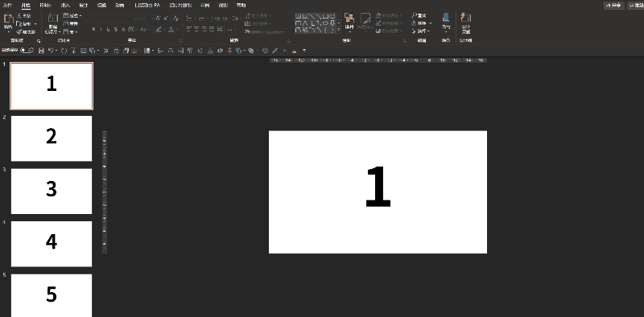Click the Bold B icon

(x=93, y=29)
